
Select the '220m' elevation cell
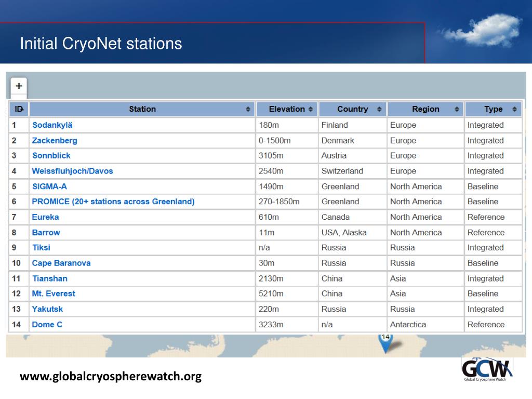pyautogui.click(x=286, y=309)
